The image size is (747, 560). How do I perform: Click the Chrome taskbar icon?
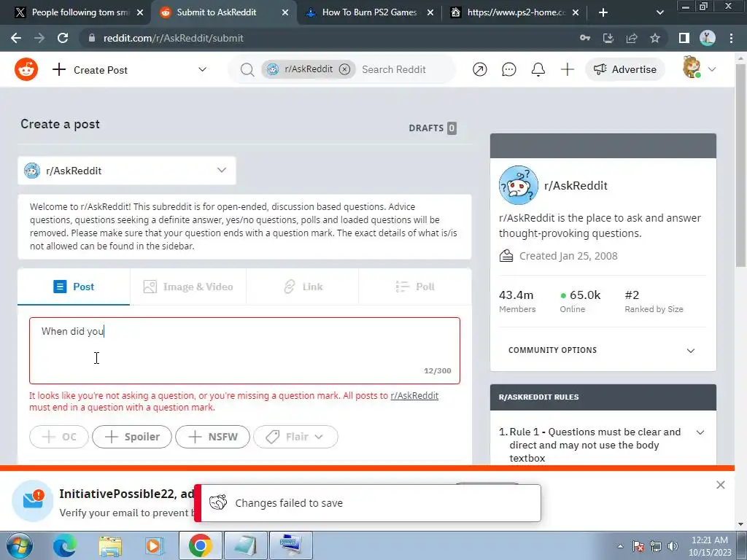[x=200, y=545]
